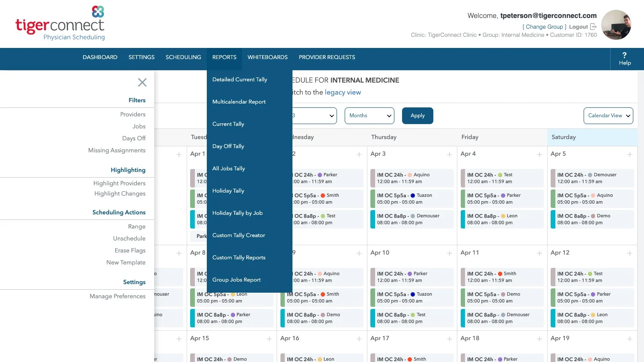Open the dropdown left of Months
The width and height of the screenshot is (644, 362).
[x=315, y=116]
